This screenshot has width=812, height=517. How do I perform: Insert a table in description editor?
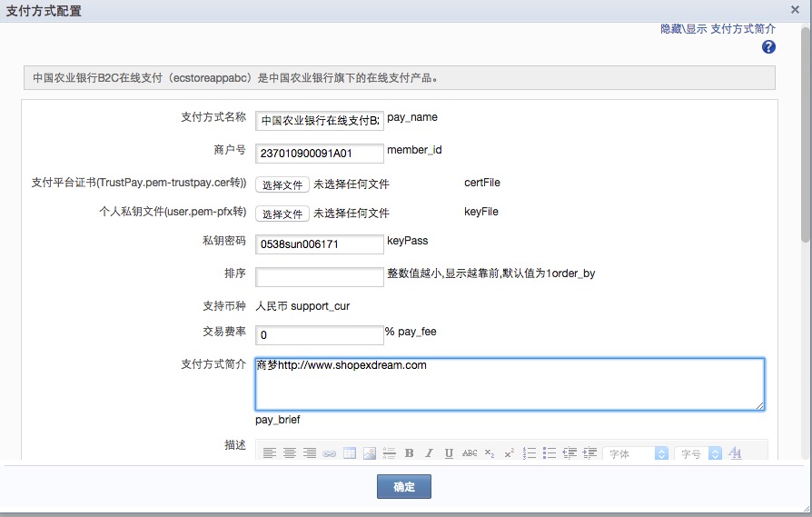point(350,453)
